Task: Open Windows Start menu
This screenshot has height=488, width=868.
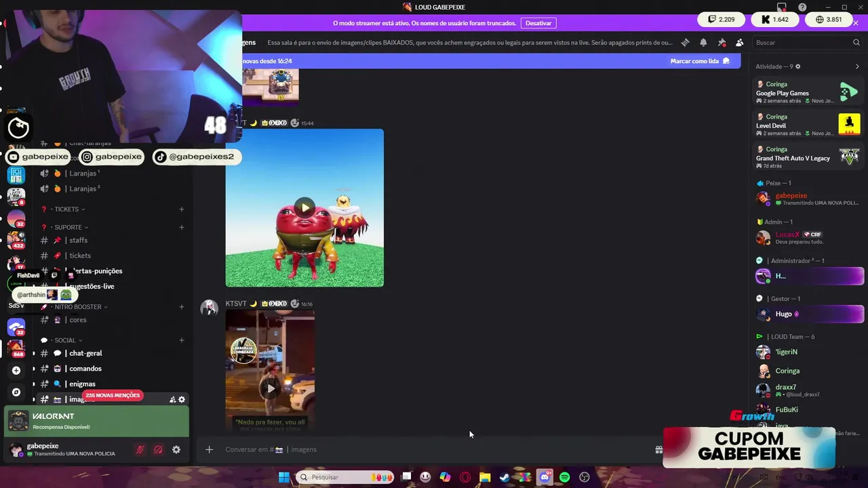Action: pos(284,477)
